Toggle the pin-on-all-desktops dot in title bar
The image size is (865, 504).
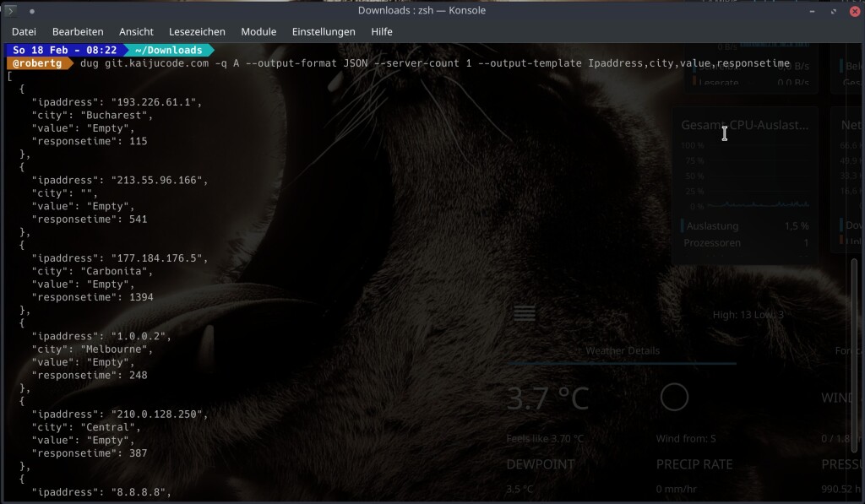pos(32,11)
